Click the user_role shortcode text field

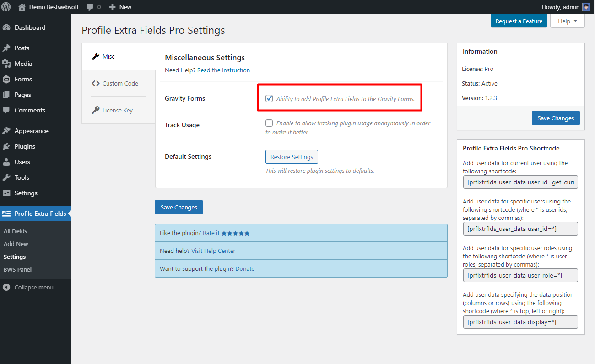coord(520,275)
